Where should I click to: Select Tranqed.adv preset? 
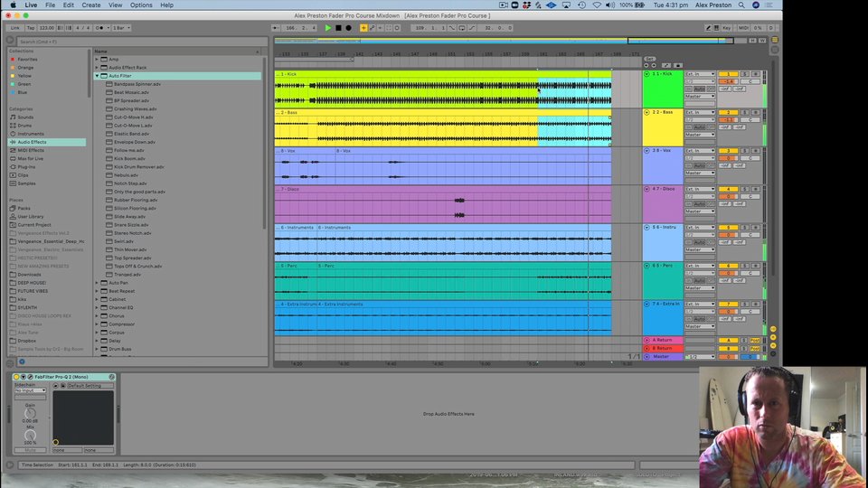127,275
